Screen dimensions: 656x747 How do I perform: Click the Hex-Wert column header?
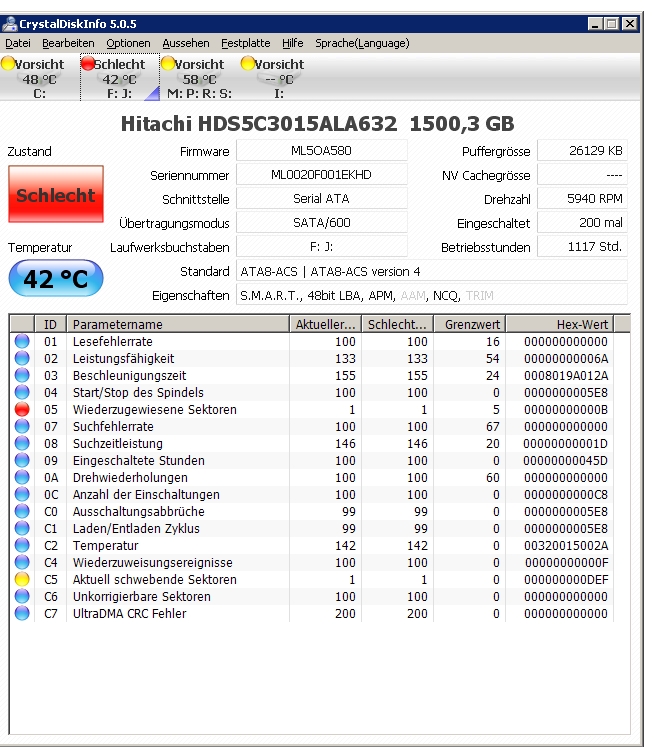(560, 324)
